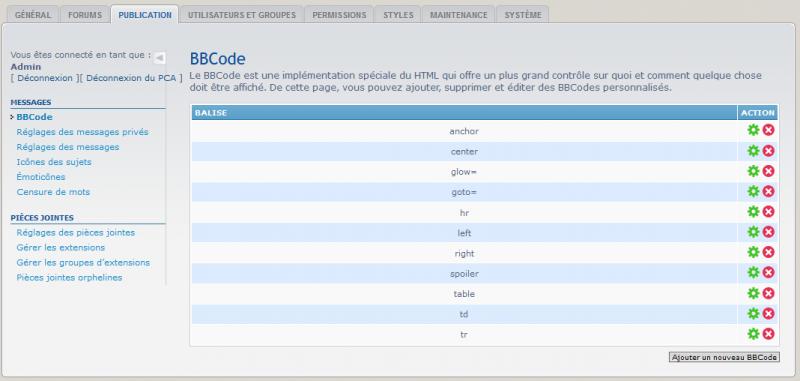Select the 'glow=' tag name cell
Screen dimensions: 800x381
click(x=464, y=172)
